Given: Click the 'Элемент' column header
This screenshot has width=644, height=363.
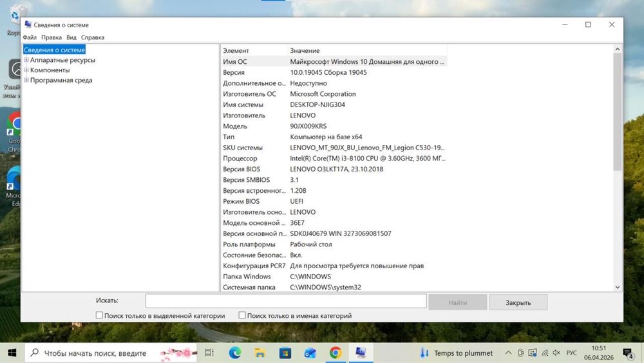Looking at the screenshot, I should coord(254,50).
